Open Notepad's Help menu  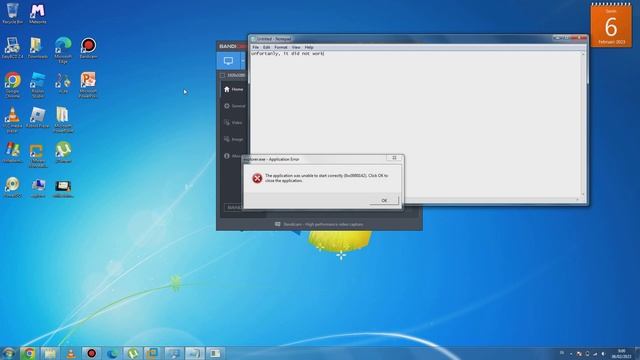pos(309,47)
